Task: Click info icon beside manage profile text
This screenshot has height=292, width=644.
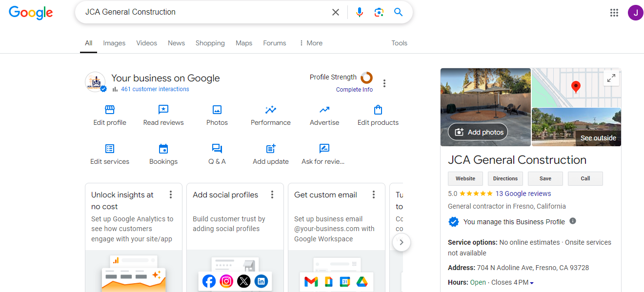Action: click(573, 221)
